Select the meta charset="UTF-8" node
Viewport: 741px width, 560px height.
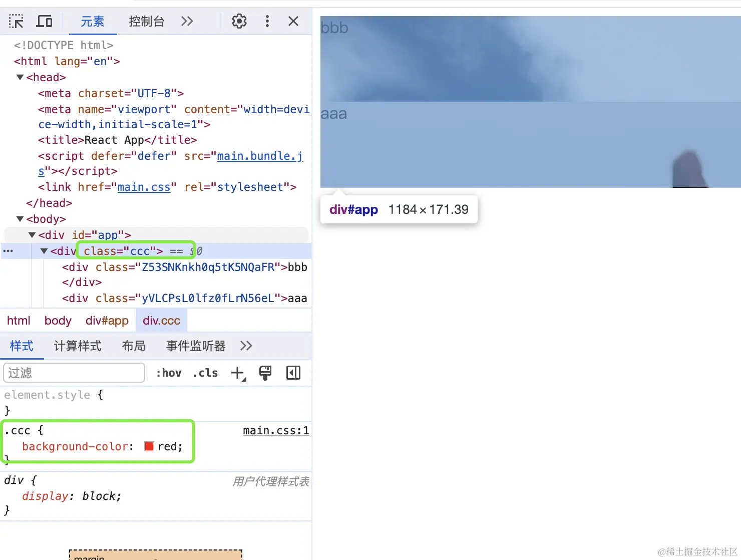pos(111,93)
